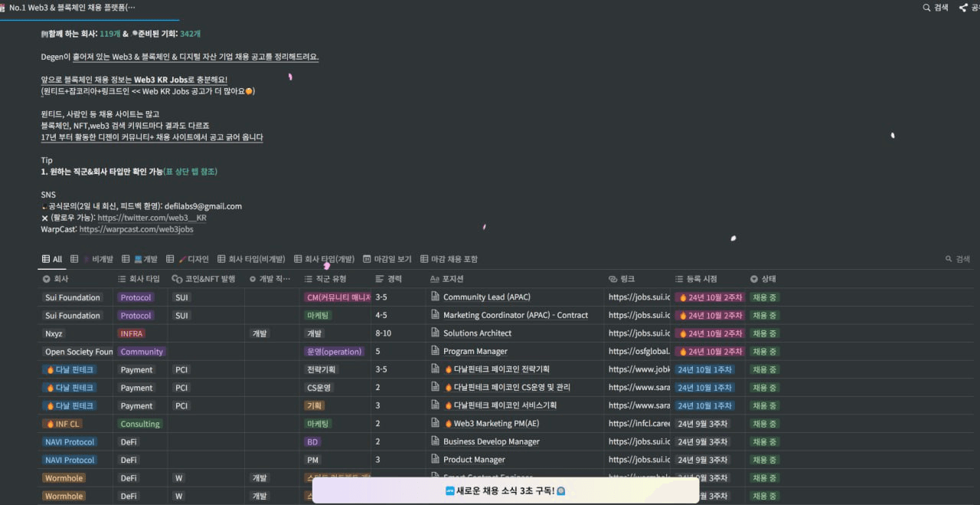This screenshot has width=980, height=505.
Task: Open the Product Manager position
Action: (474, 460)
